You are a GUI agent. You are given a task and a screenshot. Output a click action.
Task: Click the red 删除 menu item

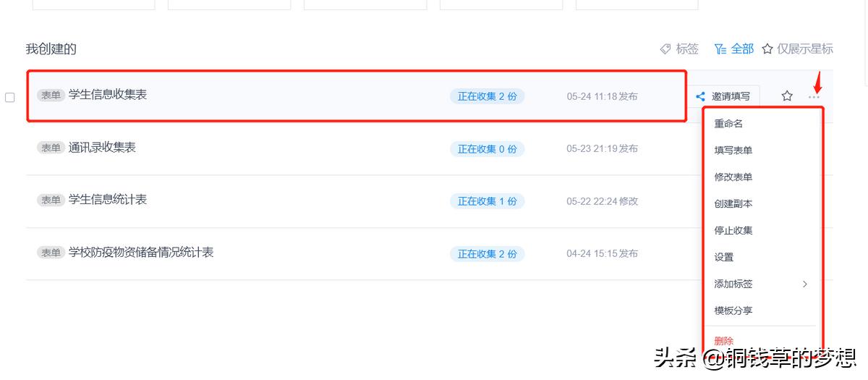pos(724,341)
